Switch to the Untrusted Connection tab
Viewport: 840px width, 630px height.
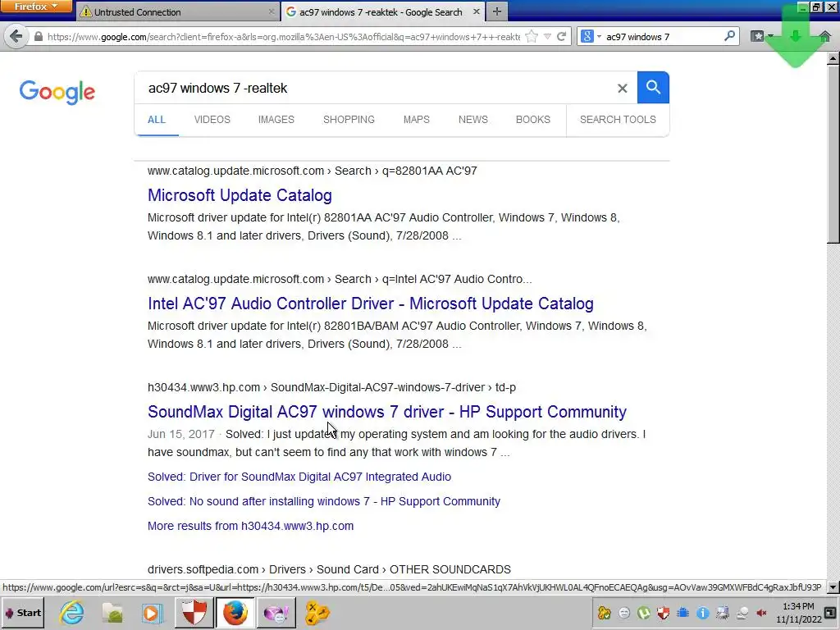pyautogui.click(x=178, y=11)
